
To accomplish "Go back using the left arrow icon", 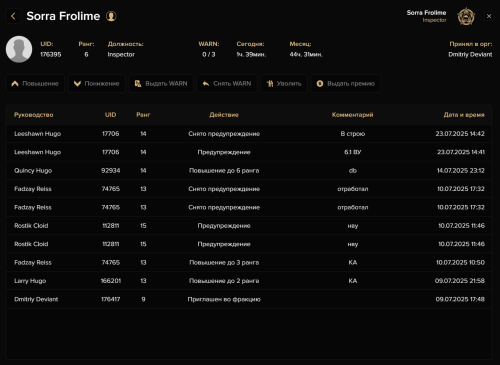I will 13,16.
